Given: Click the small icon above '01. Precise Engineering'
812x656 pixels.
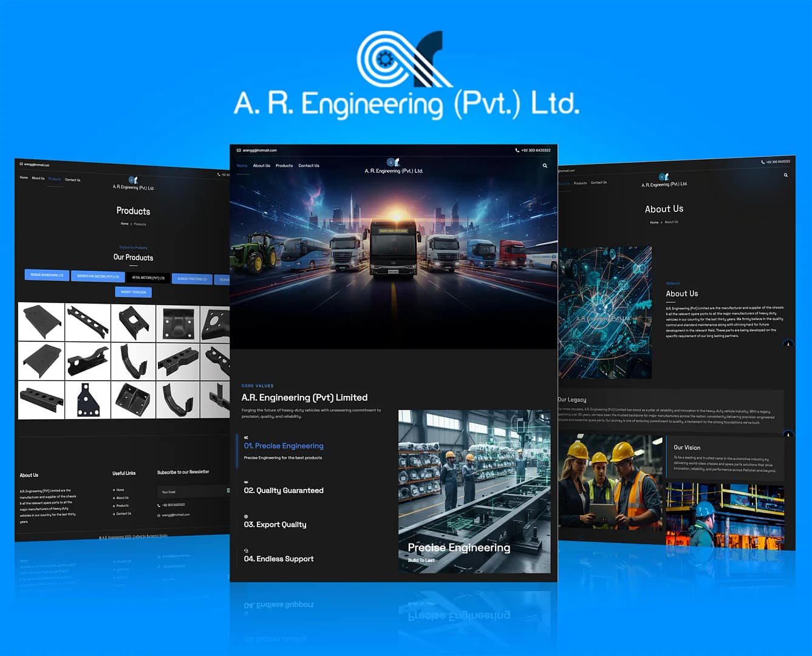Looking at the screenshot, I should pyautogui.click(x=246, y=437).
